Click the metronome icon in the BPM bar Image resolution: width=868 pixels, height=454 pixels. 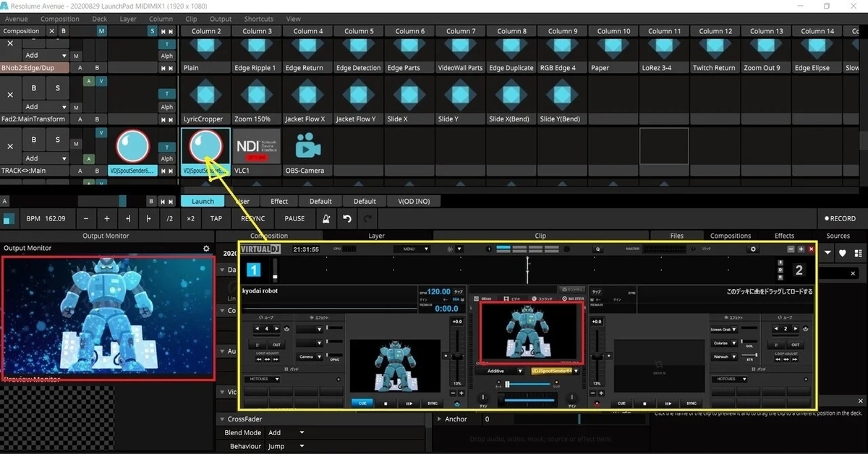click(x=325, y=218)
